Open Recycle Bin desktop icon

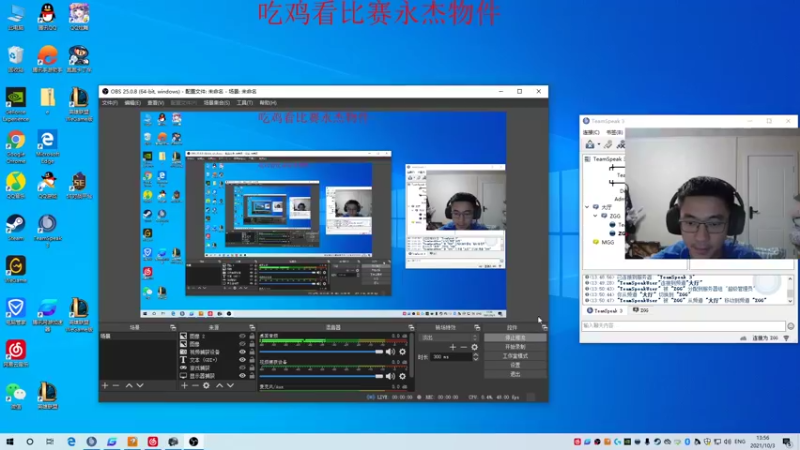(x=16, y=59)
